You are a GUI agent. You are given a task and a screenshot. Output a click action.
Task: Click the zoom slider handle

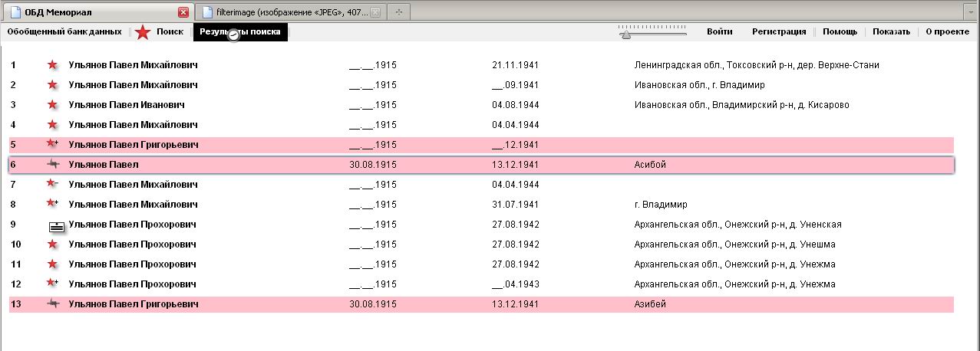tap(626, 34)
